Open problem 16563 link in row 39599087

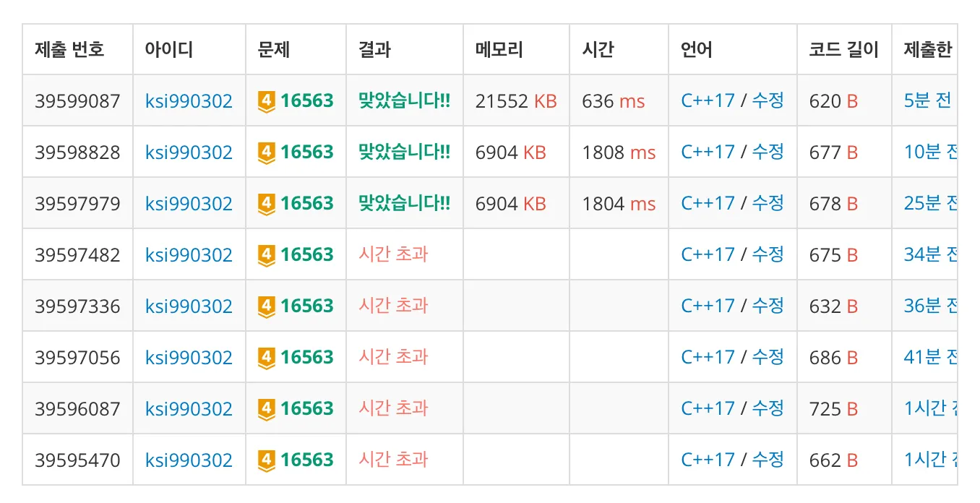pos(307,101)
